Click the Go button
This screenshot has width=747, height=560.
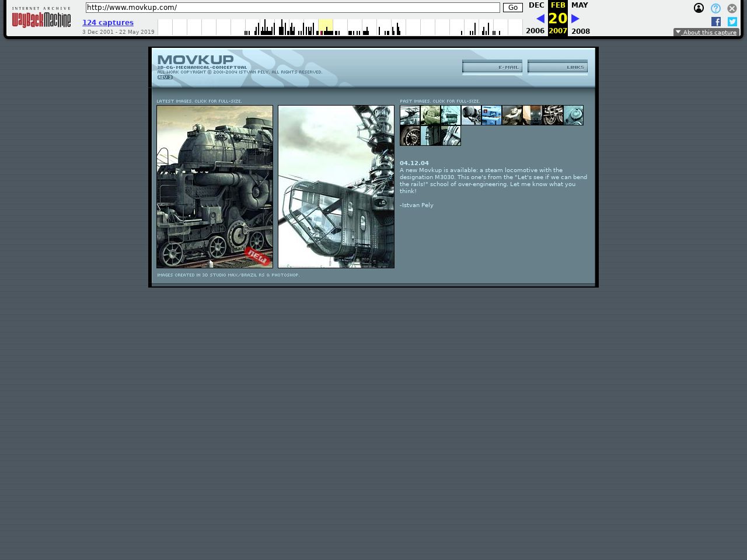512,8
